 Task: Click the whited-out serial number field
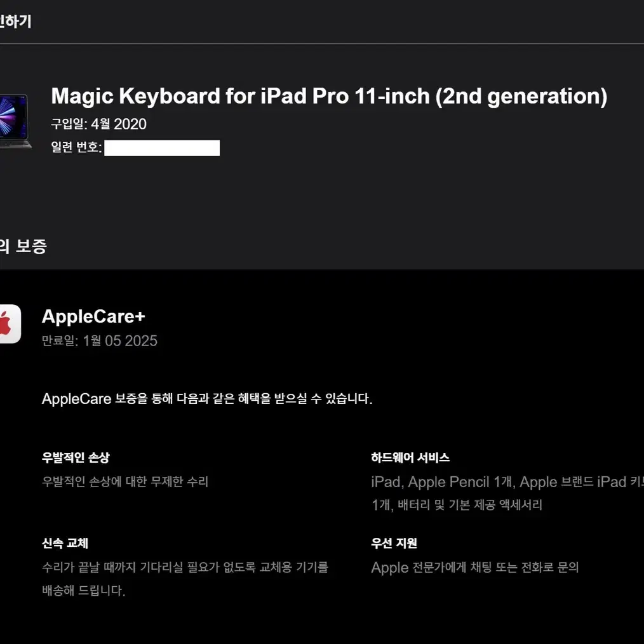pos(162,148)
